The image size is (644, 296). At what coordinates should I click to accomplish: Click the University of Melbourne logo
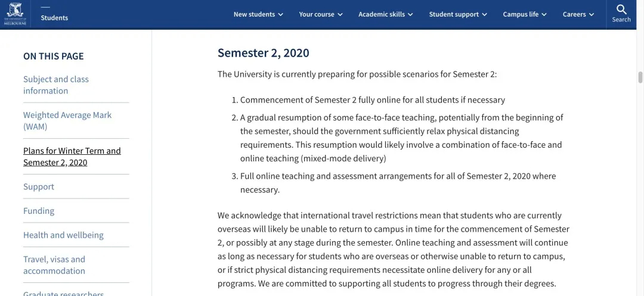click(15, 14)
